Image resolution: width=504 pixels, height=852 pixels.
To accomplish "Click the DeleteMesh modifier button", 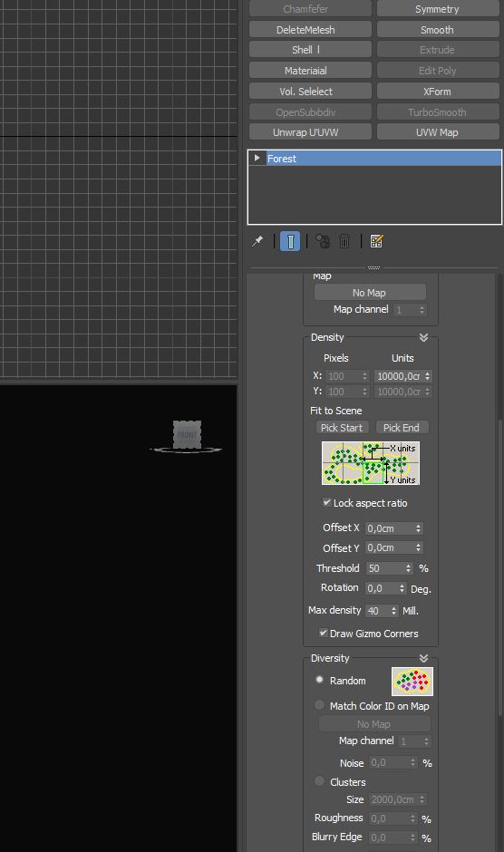I will pos(310,29).
